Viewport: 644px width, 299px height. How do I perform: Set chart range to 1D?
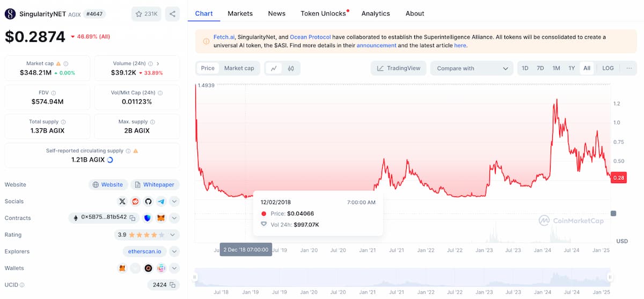click(x=525, y=68)
